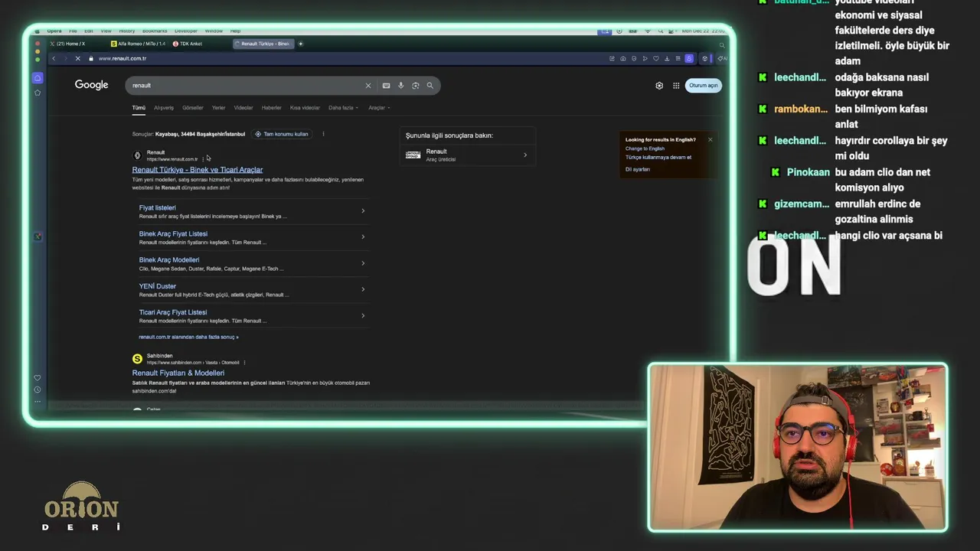Click the 'Oturum açın' sign-in button

click(x=703, y=86)
